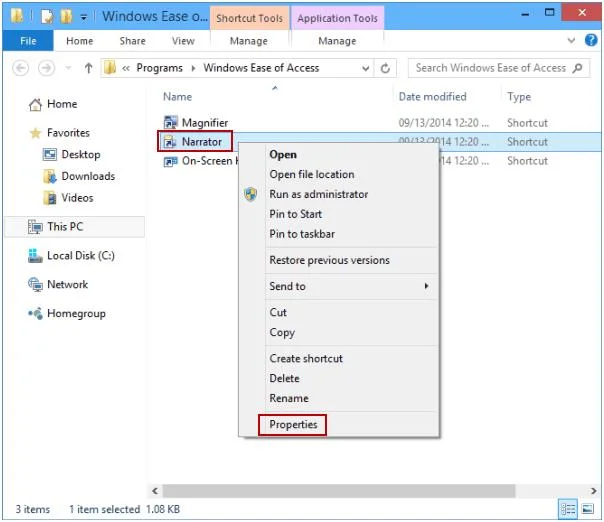Click the Favorites star icon
Screen dimensions: 604x522
(x=35, y=133)
